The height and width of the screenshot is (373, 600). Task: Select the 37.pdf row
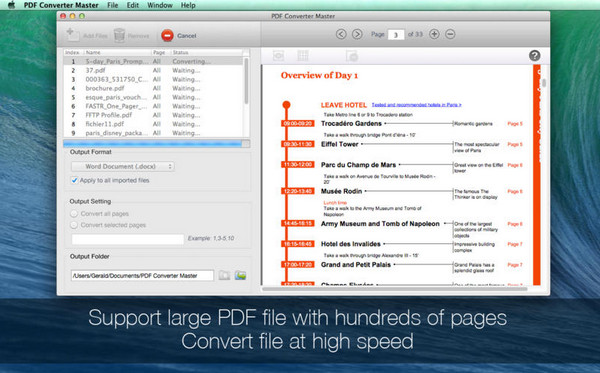(153, 70)
